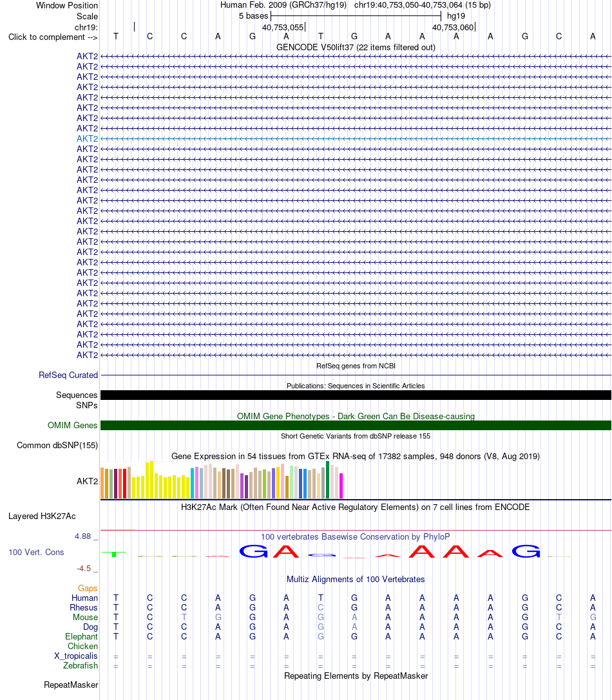Screen dimensions: 612x700
Task: Click the Elephant alignment row label
Action: pyautogui.click(x=81, y=637)
